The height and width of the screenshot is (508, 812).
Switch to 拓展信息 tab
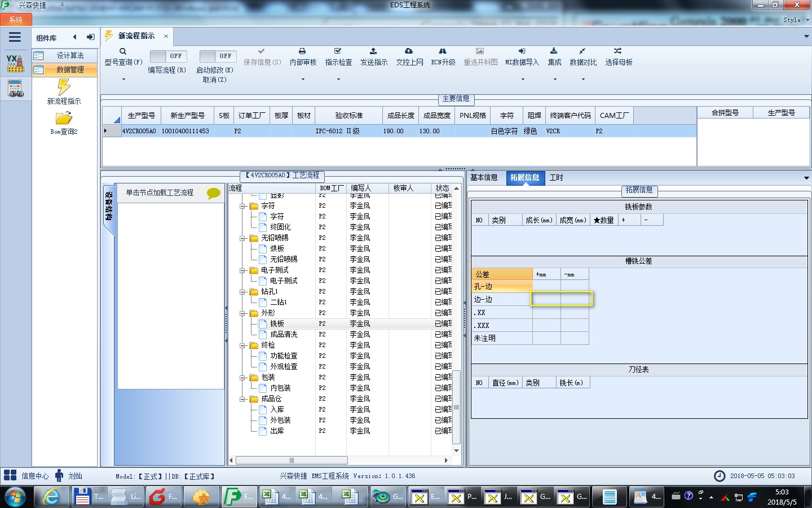click(524, 177)
